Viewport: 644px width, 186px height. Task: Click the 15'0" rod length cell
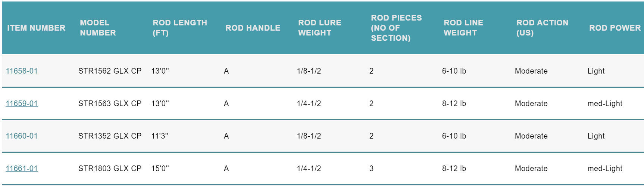[160, 168]
